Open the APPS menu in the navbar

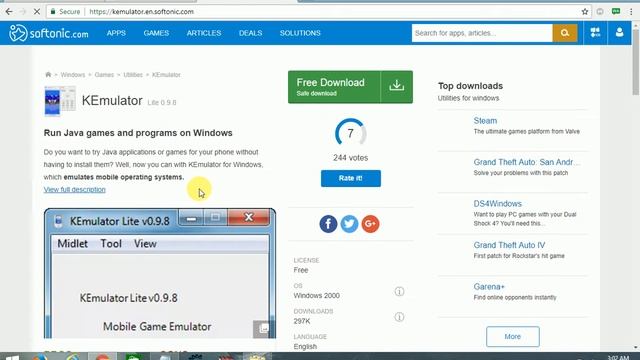point(116,33)
